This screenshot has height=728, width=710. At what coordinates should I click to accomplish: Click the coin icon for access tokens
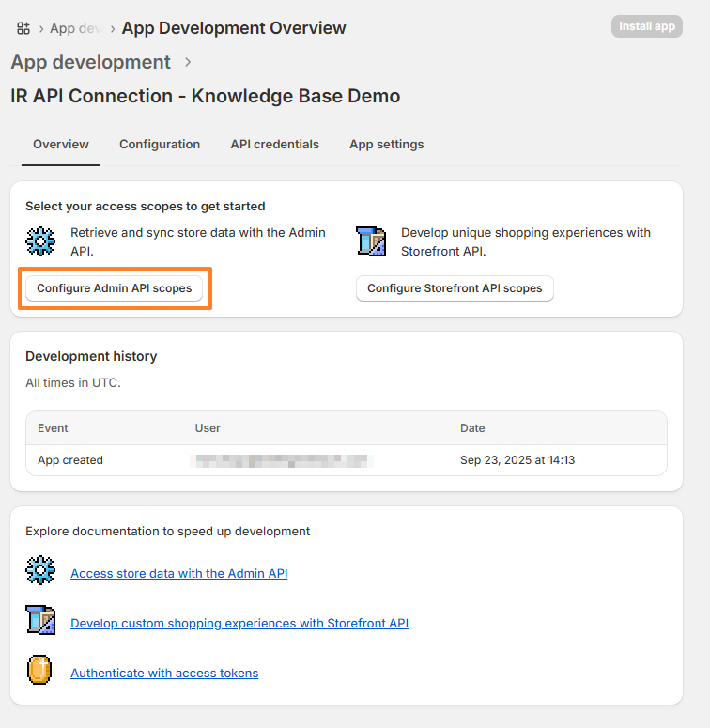40,671
